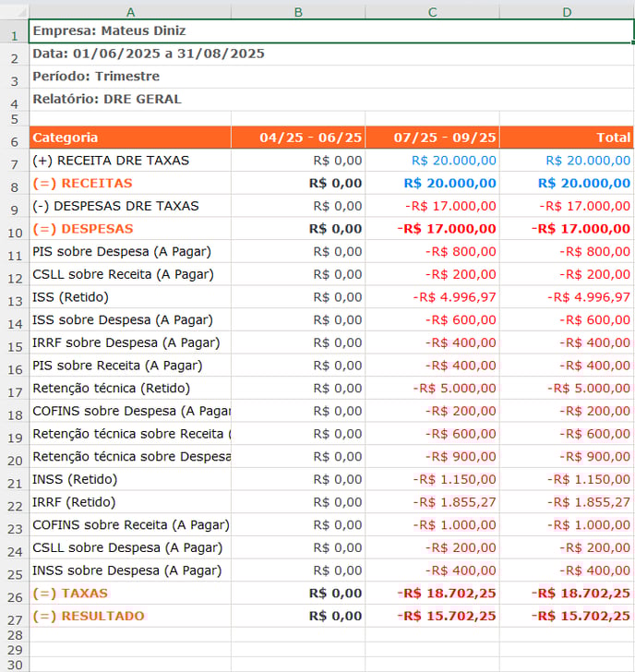
Task: Select the 'Categoria' header cell
Action: point(130,138)
